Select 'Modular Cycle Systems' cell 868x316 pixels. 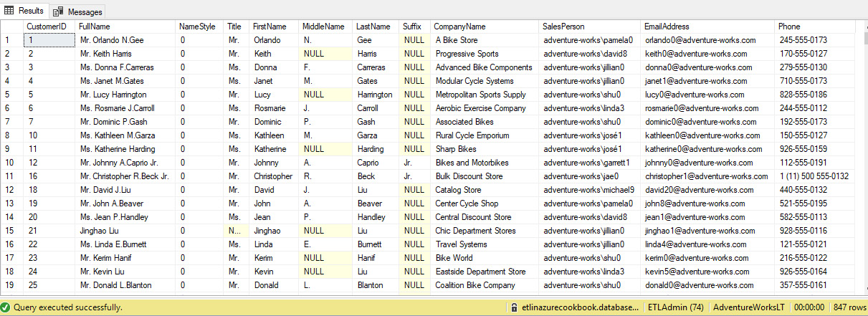click(485, 81)
